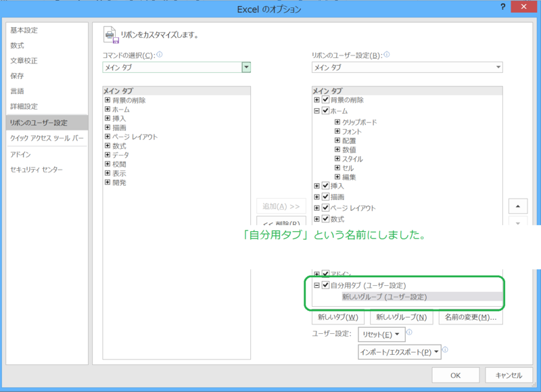The image size is (541, 392).
Task: Open the インポート/エクスポート dropdown
Action: coord(400,352)
